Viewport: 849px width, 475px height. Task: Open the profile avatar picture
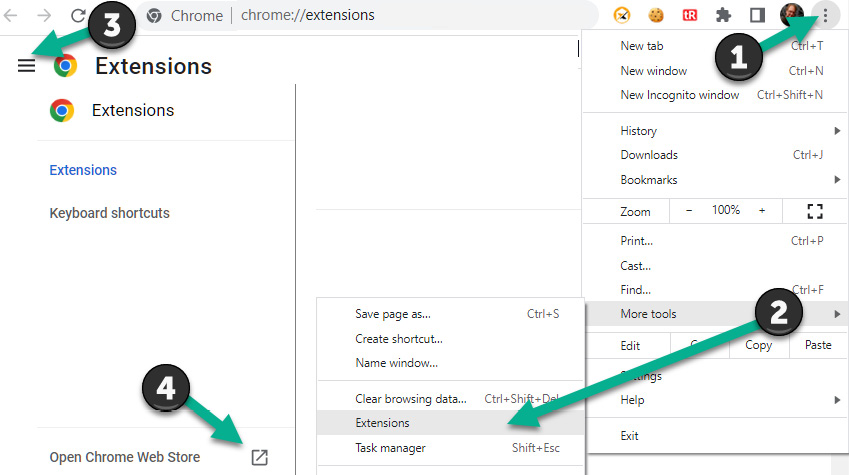tap(791, 15)
